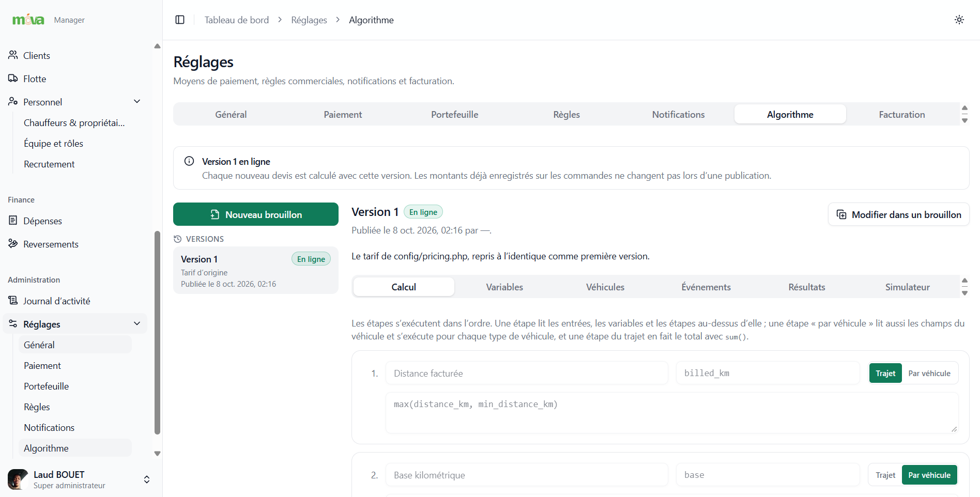The height and width of the screenshot is (497, 980).
Task: Click the Reversements hand-coins icon
Action: tap(13, 243)
